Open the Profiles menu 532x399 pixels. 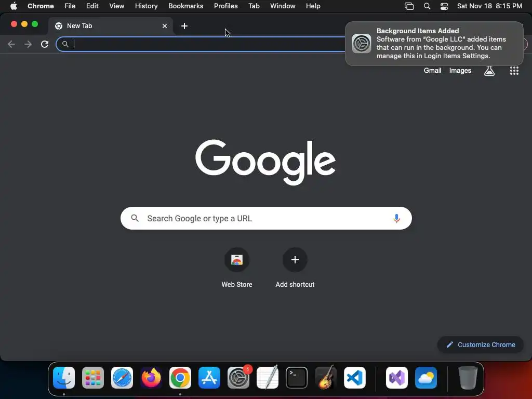tap(225, 6)
